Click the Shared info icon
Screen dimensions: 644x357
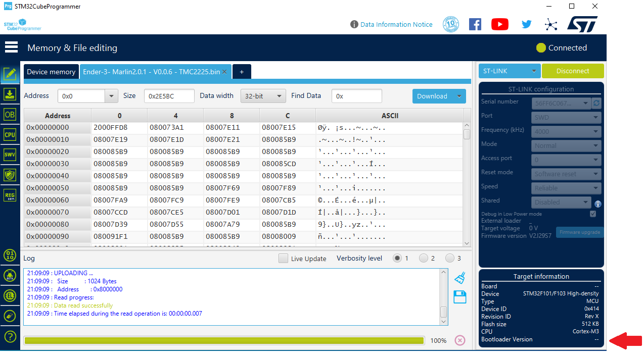[x=598, y=204]
